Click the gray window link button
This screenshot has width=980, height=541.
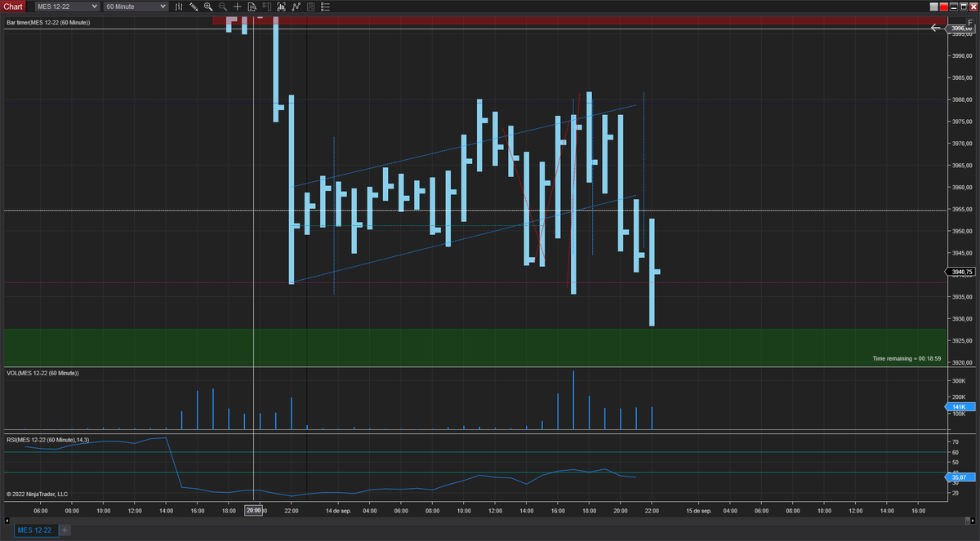pyautogui.click(x=934, y=7)
